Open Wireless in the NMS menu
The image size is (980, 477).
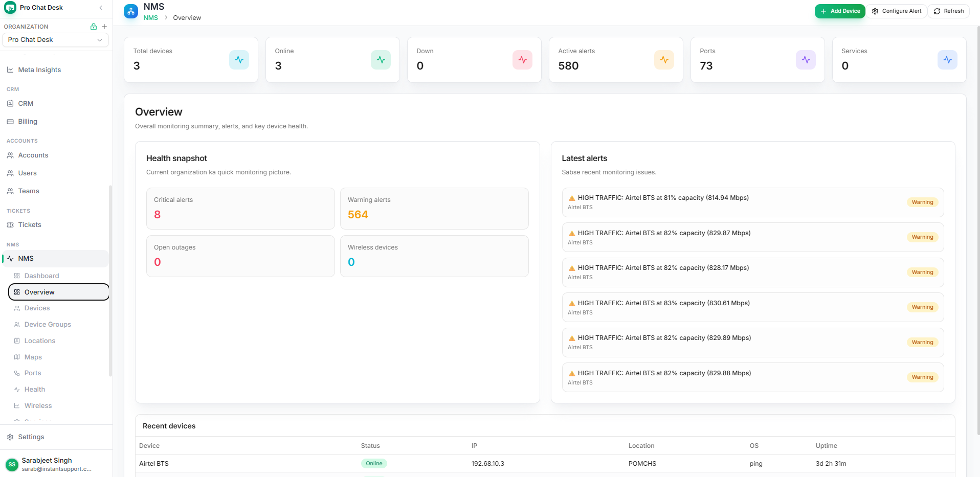38,406
